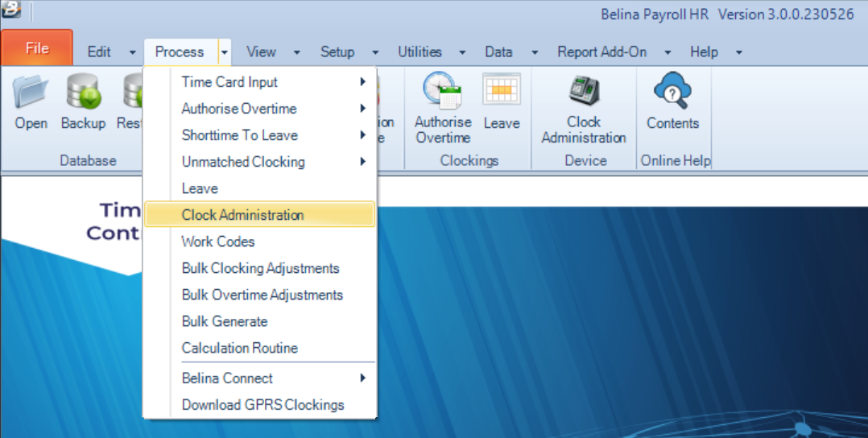
Task: Choose Download GPRS Clockings
Action: point(259,405)
